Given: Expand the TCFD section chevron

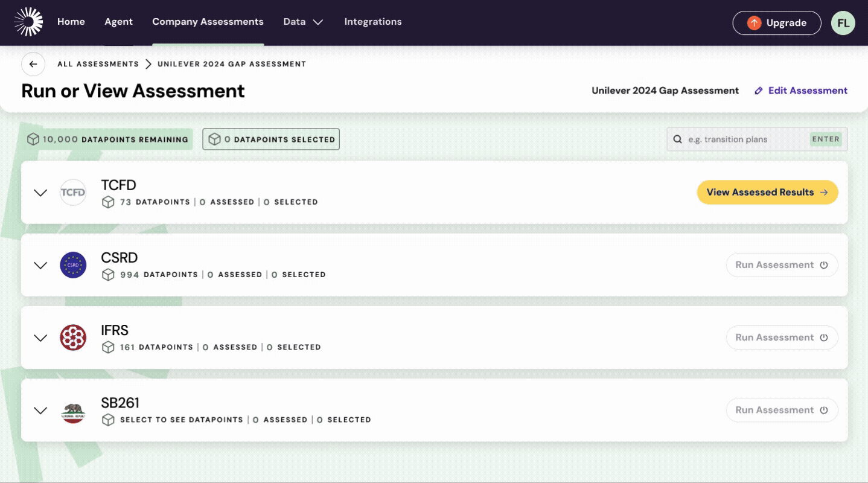Looking at the screenshot, I should (40, 193).
